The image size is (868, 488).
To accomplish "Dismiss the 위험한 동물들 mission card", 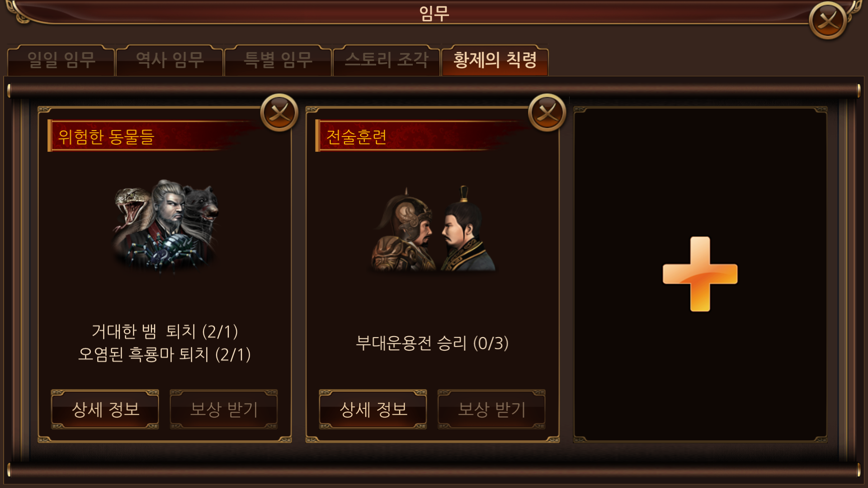I will [279, 113].
